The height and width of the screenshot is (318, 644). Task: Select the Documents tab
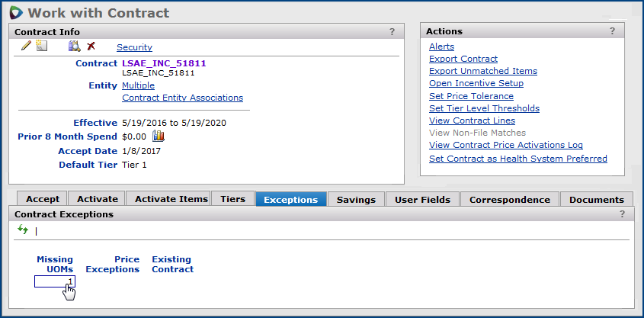(x=596, y=200)
